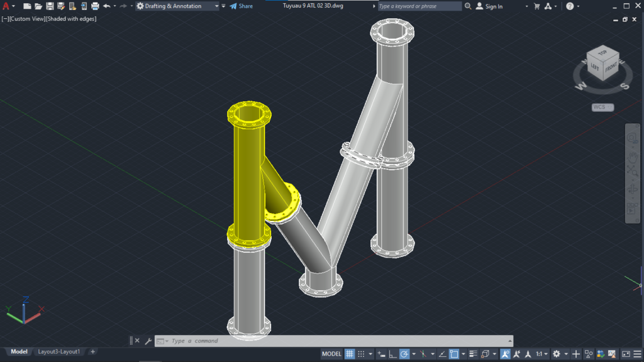Image resolution: width=644 pixels, height=362 pixels.
Task: Click the keyword search input field
Action: pos(419,6)
